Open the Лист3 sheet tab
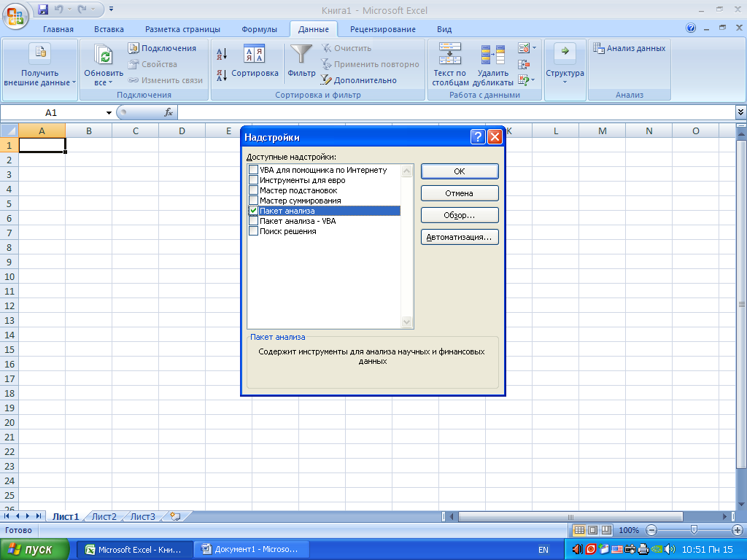747x560 pixels. click(142, 516)
